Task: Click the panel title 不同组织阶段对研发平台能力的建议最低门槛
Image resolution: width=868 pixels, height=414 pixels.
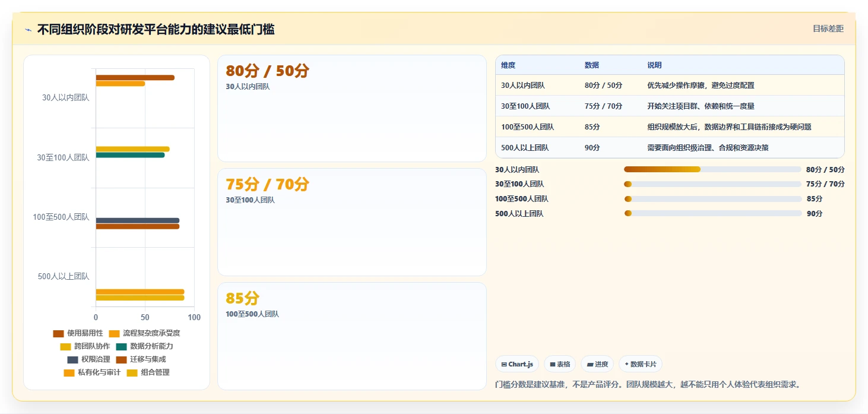Action: pyautogui.click(x=156, y=29)
